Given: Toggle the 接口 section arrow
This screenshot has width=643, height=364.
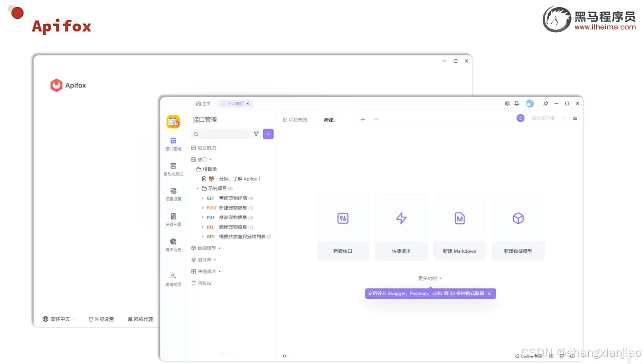Looking at the screenshot, I should (x=211, y=160).
